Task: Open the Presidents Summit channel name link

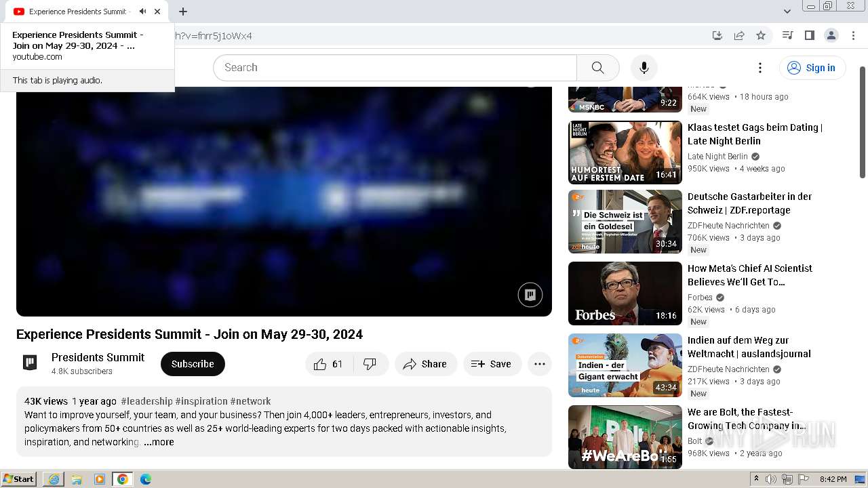Action: click(x=98, y=357)
